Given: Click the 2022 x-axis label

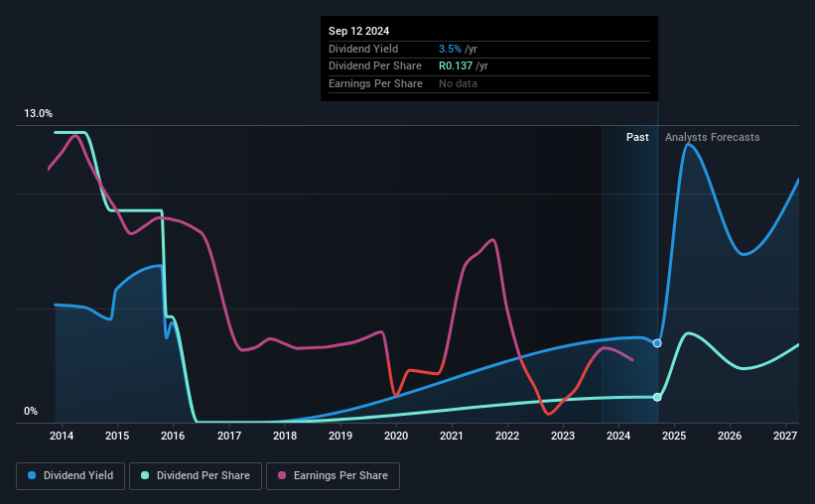Looking at the screenshot, I should pyautogui.click(x=507, y=436).
